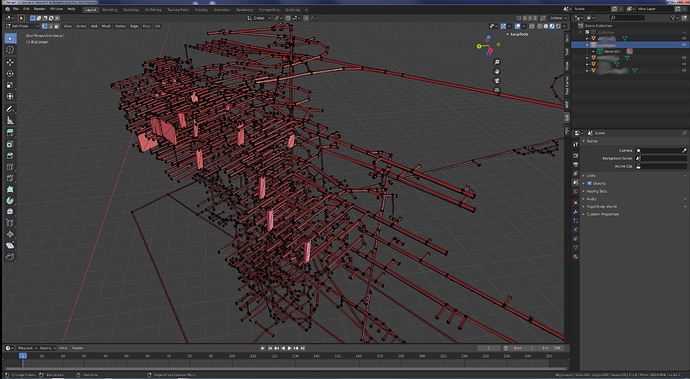
Task: Open the Mesh menu in viewport header
Action: click(x=106, y=26)
